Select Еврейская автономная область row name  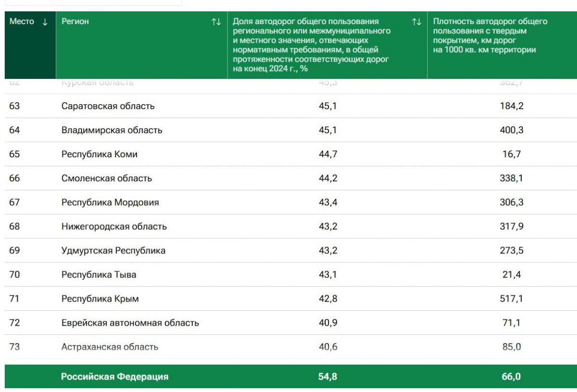point(130,323)
